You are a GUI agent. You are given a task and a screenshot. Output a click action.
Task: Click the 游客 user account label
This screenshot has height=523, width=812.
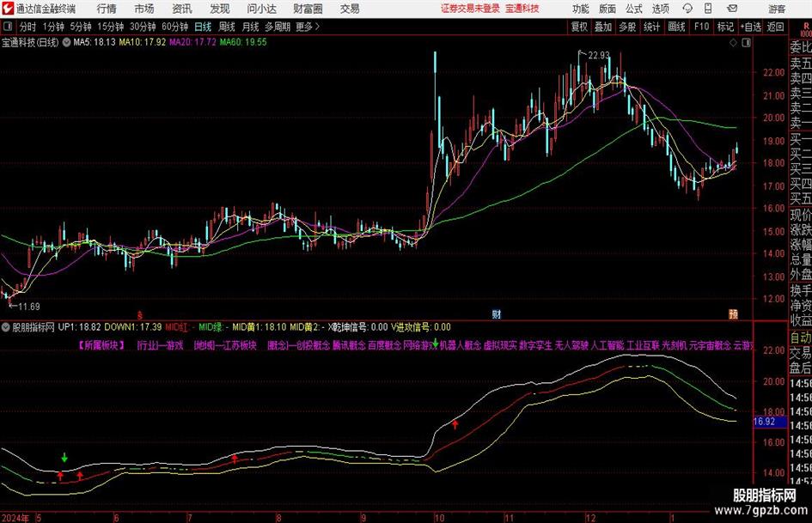pos(777,9)
